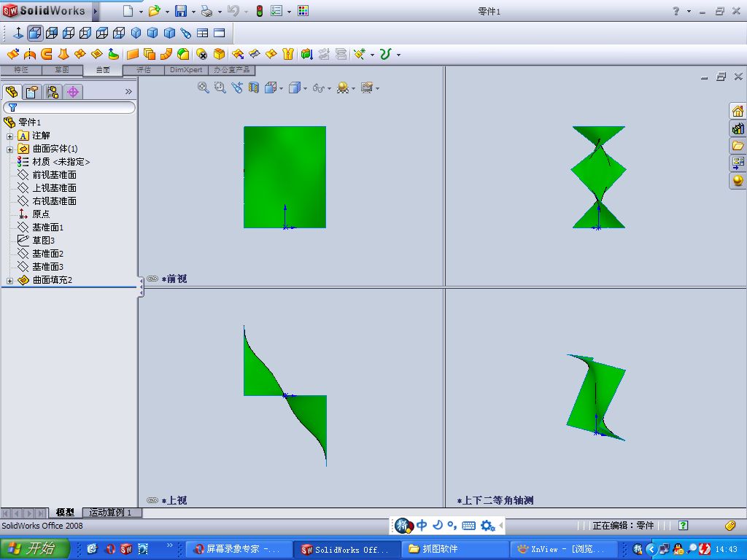The height and width of the screenshot is (560, 747).
Task: Open the Print dropdown arrow
Action: pyautogui.click(x=220, y=12)
